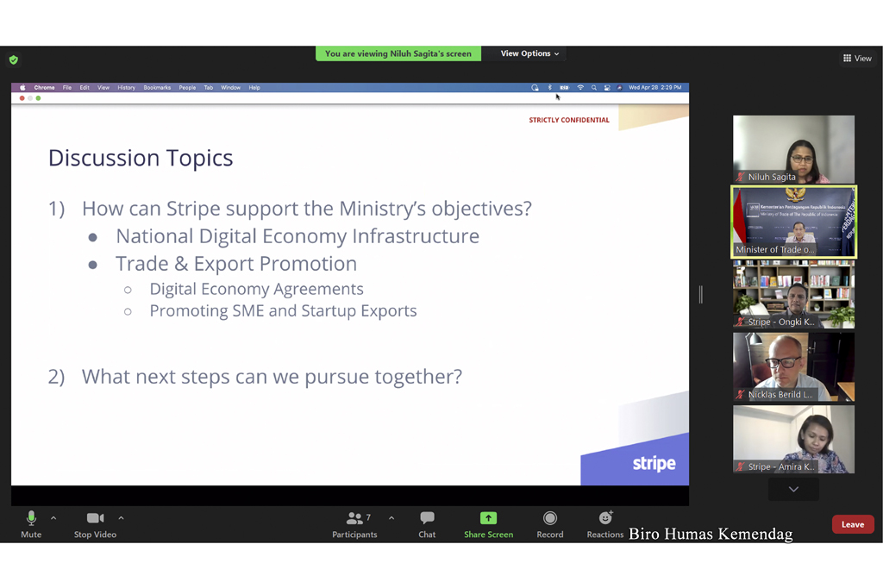Open Help menu in shared menu bar
The height and width of the screenshot is (588, 883).
click(x=254, y=88)
